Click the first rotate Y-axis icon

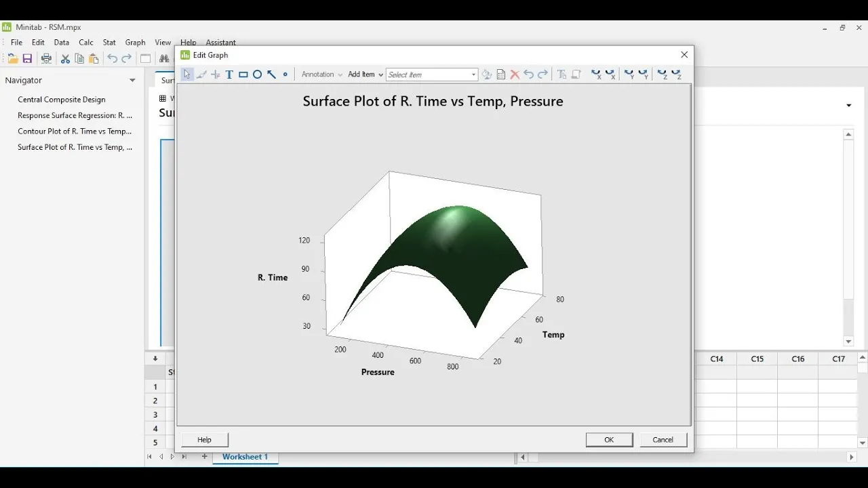(629, 75)
